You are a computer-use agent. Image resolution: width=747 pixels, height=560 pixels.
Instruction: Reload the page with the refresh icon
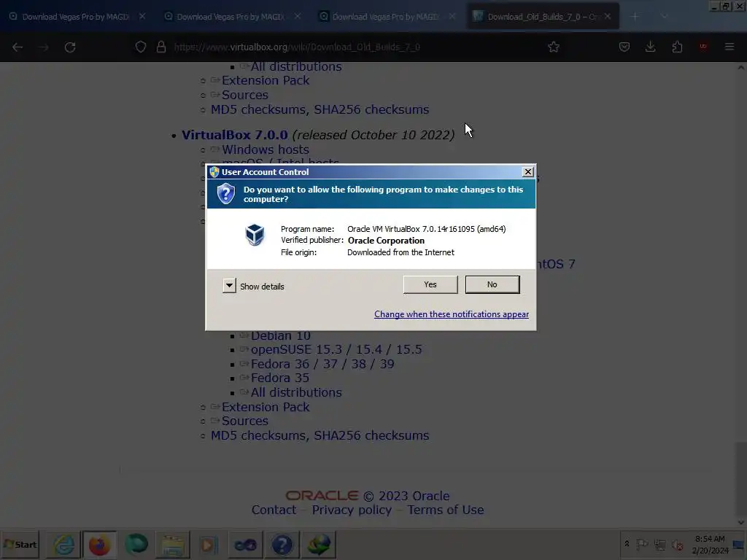70,47
